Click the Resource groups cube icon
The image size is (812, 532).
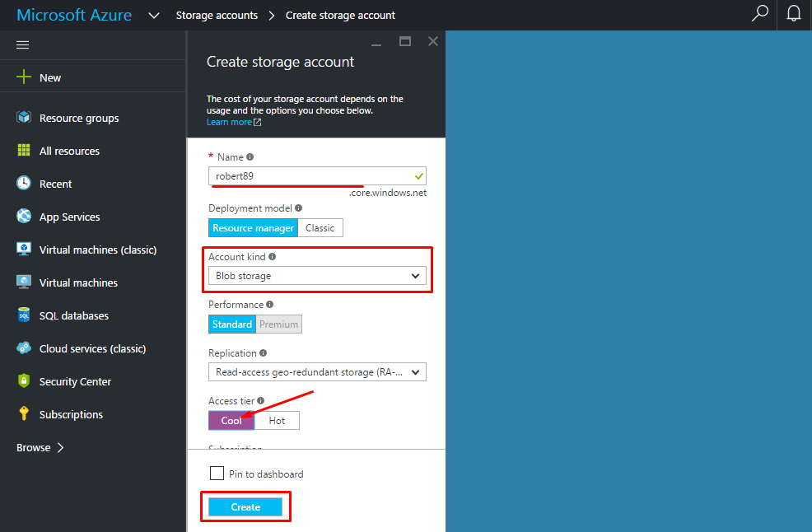pyautogui.click(x=24, y=118)
